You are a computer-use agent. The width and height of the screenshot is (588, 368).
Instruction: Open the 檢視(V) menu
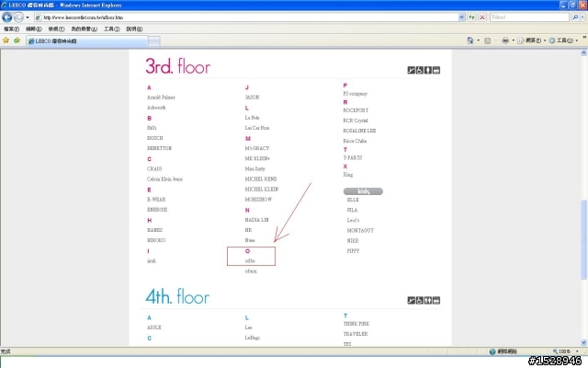[56, 29]
